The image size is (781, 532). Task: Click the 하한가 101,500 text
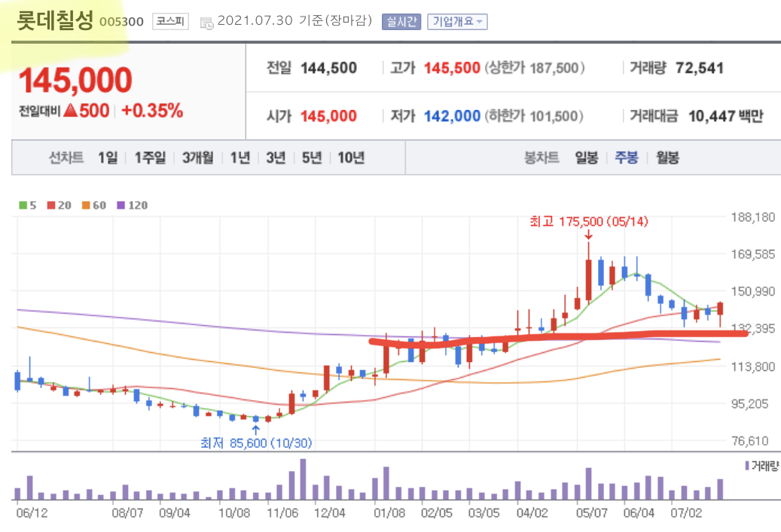point(533,117)
